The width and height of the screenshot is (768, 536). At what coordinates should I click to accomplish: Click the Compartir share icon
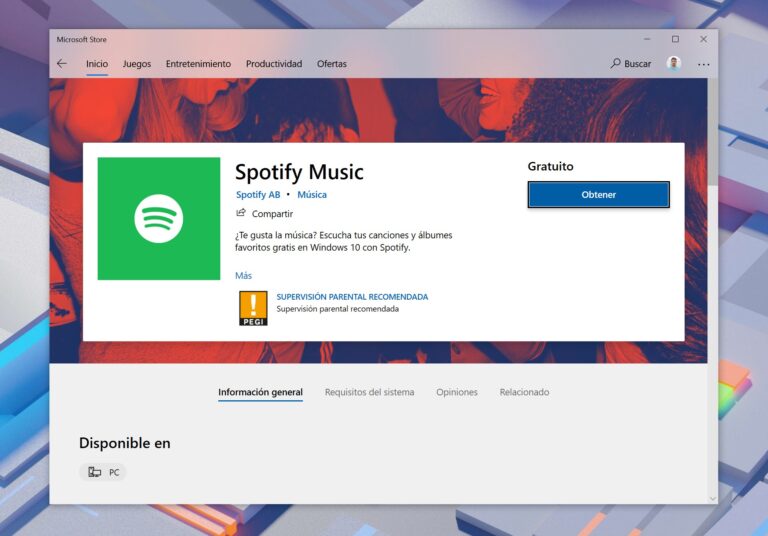tap(240, 213)
